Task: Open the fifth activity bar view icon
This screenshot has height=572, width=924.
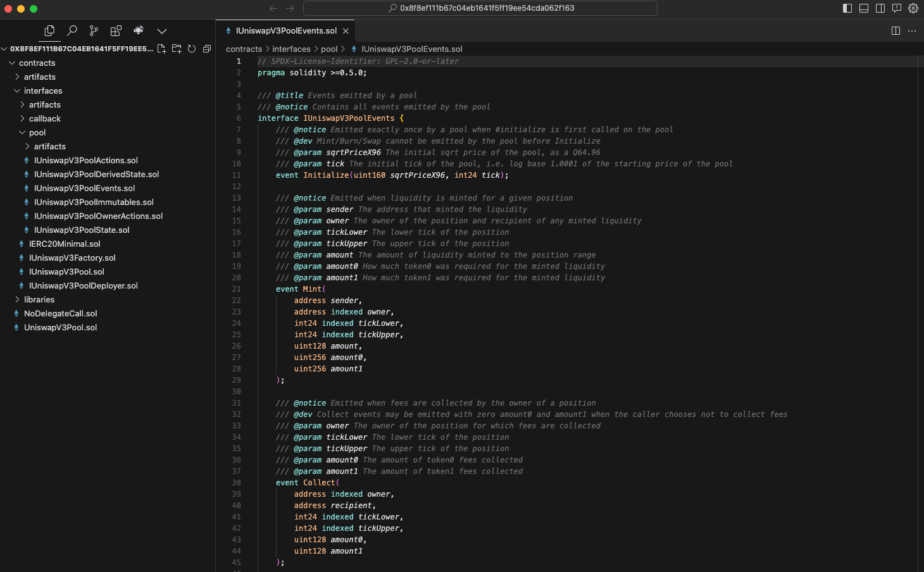Action: [x=139, y=30]
